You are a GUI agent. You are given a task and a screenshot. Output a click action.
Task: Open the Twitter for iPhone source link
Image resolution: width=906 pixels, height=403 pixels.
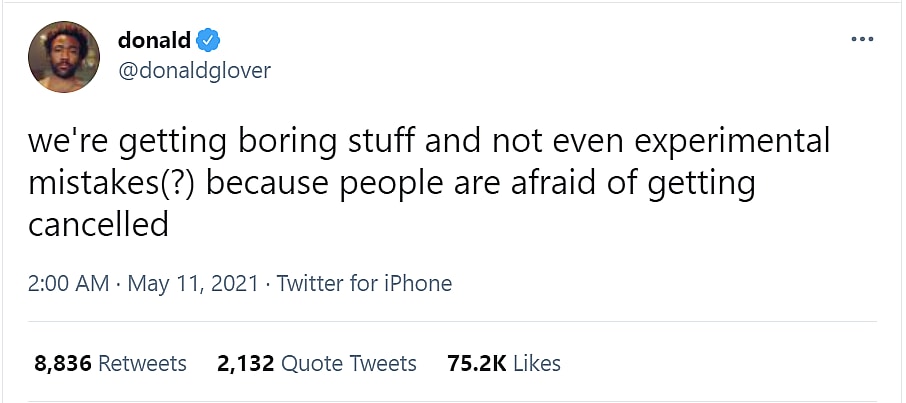point(364,284)
